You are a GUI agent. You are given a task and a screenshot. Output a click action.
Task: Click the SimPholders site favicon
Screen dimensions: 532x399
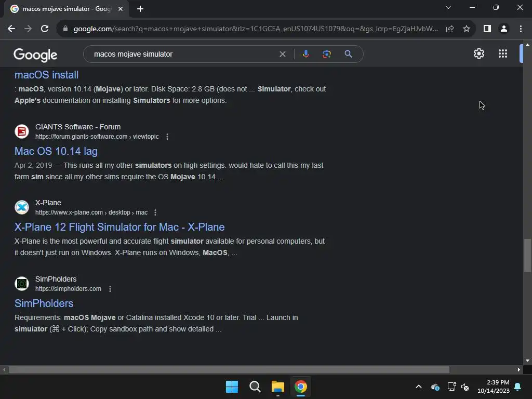[x=22, y=283]
